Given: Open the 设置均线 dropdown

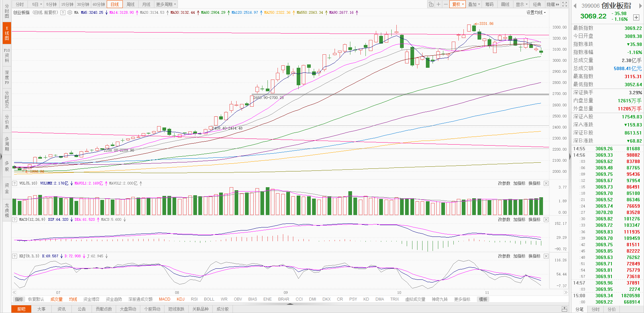Looking at the screenshot, I should coord(536,12).
